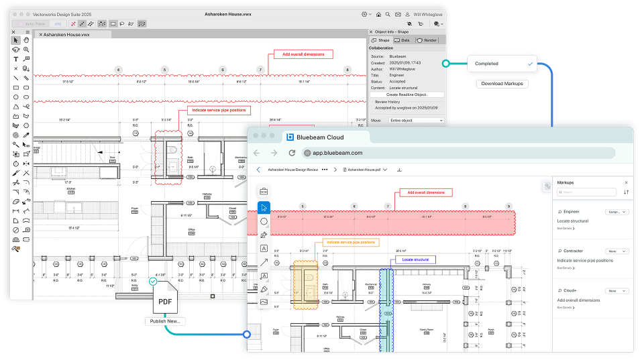Reload the Bluebeam Cloud browser page
The image size is (644, 362).
[292, 153]
